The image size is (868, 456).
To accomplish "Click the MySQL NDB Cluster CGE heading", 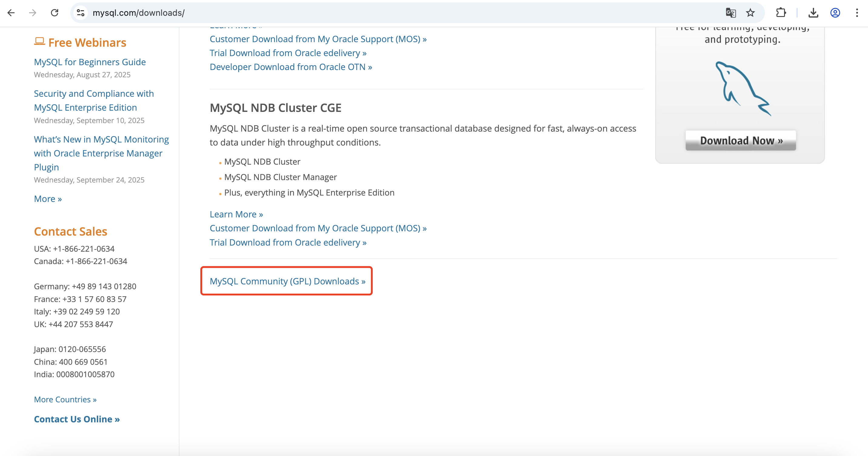I will click(x=275, y=108).
